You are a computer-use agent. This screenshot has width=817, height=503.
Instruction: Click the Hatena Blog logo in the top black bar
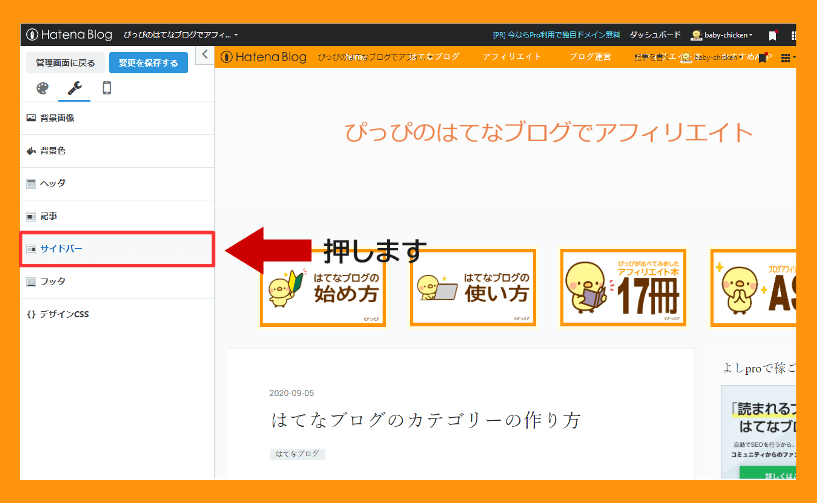pyautogui.click(x=69, y=35)
